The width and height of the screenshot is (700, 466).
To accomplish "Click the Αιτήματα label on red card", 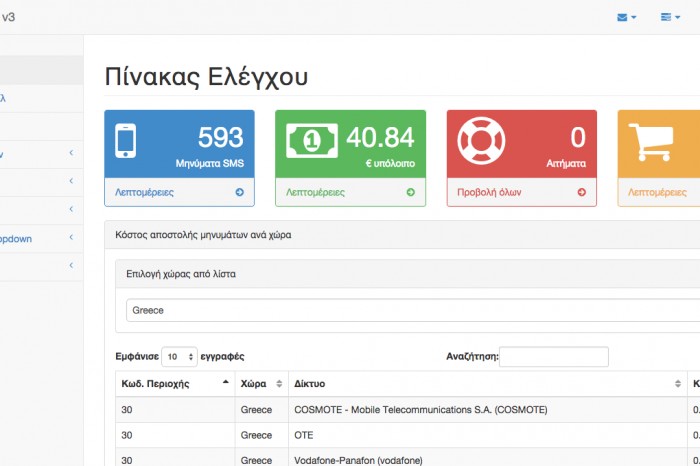I will click(566, 163).
